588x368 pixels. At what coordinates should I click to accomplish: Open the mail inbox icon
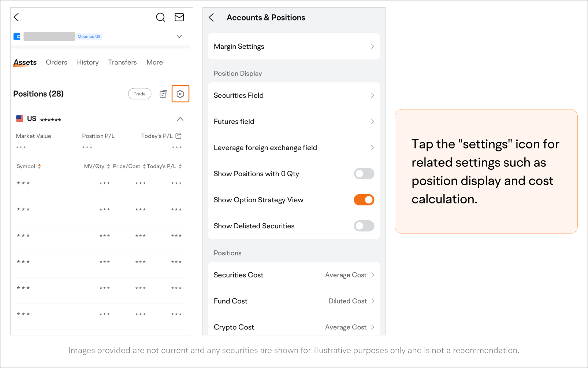pos(179,17)
